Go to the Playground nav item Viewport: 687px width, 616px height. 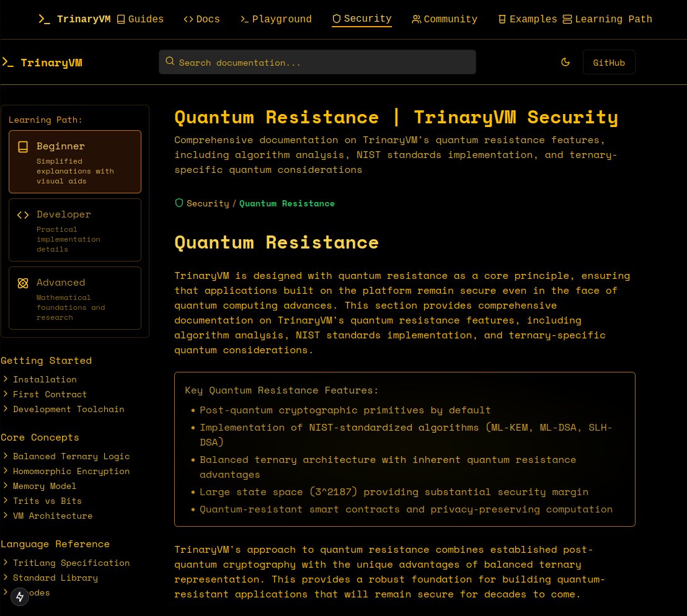[x=275, y=19]
